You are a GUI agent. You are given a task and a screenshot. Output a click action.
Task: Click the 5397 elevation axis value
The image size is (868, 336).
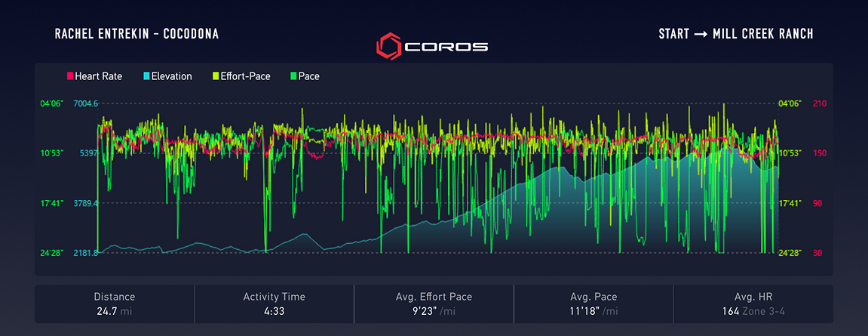pos(88,153)
